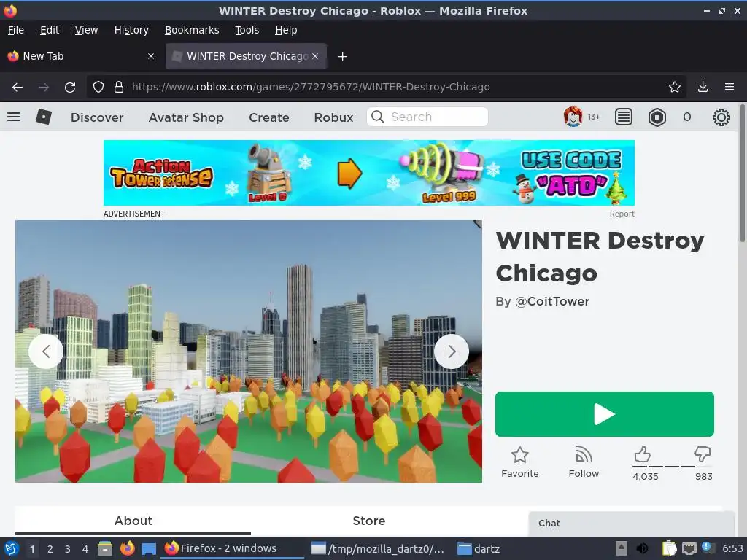Open the Create page
Viewport: 747px width, 560px height.
tap(268, 117)
